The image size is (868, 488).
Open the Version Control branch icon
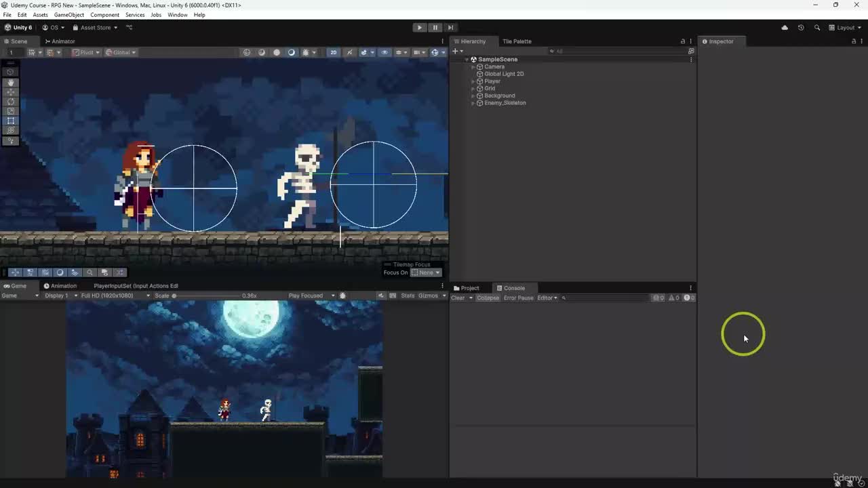coord(130,28)
